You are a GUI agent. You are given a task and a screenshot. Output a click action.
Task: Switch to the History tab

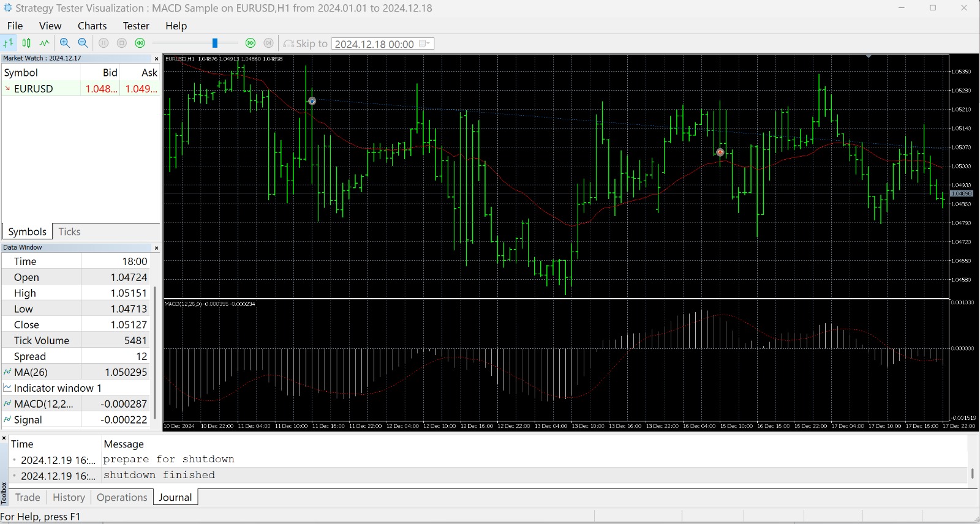(x=69, y=497)
